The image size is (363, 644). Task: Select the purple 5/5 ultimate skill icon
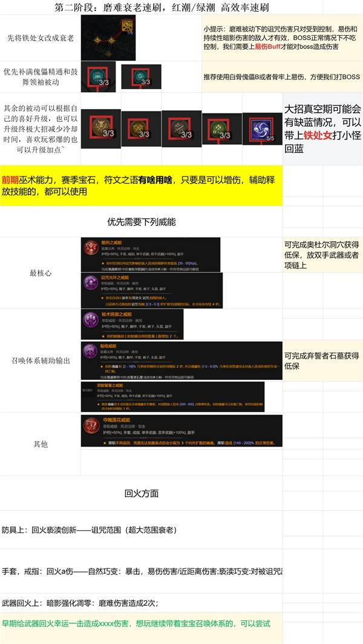[x=262, y=128]
